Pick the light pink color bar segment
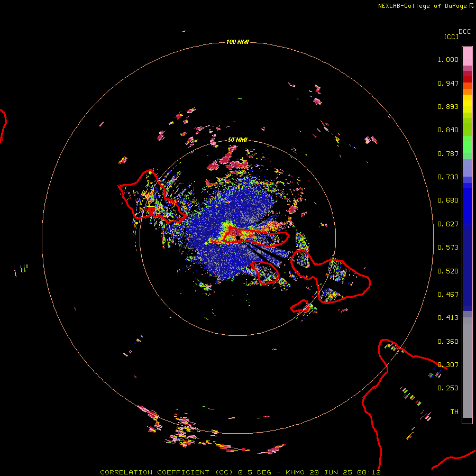 coord(467,56)
